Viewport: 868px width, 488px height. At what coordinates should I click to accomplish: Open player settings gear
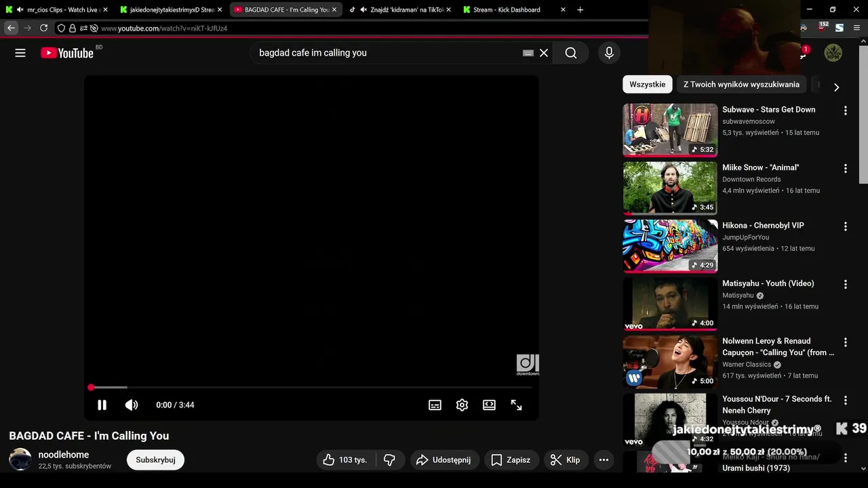(x=462, y=405)
